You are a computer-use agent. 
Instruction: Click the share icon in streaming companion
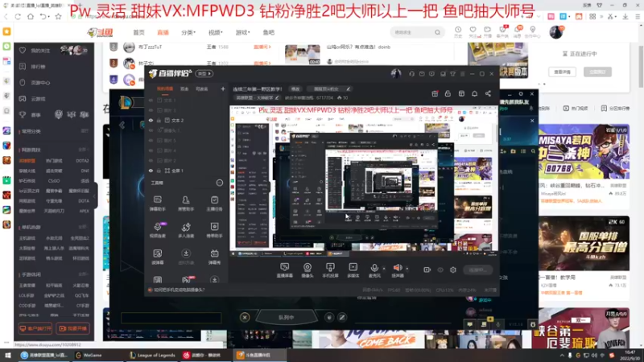(x=488, y=93)
